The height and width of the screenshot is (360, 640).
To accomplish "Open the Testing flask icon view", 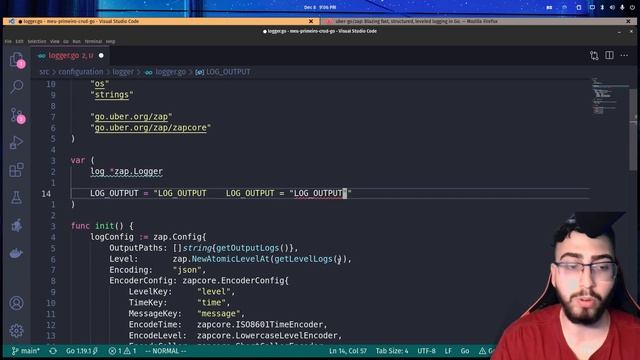I will [16, 198].
